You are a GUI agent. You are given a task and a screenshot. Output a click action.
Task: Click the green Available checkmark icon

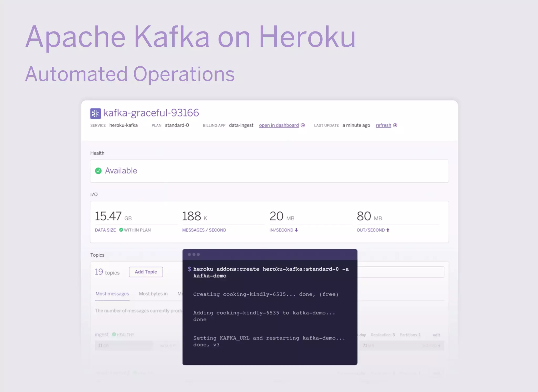pyautogui.click(x=98, y=171)
